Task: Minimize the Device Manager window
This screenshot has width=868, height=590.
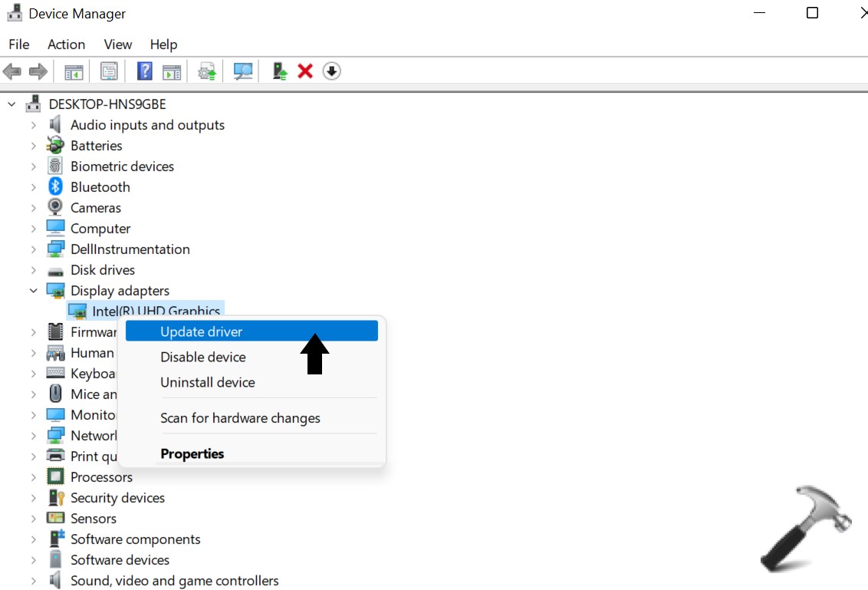Action: click(x=759, y=13)
